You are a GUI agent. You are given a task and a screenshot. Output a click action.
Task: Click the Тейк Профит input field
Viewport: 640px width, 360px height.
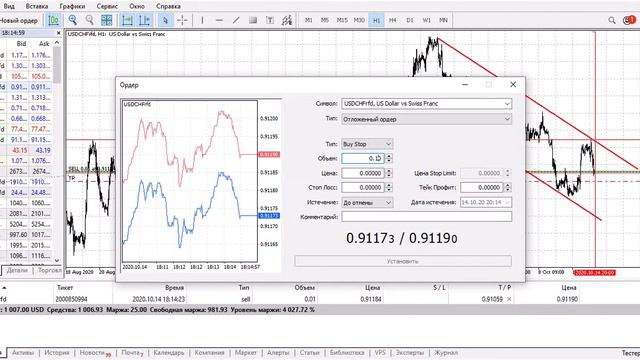tap(482, 187)
